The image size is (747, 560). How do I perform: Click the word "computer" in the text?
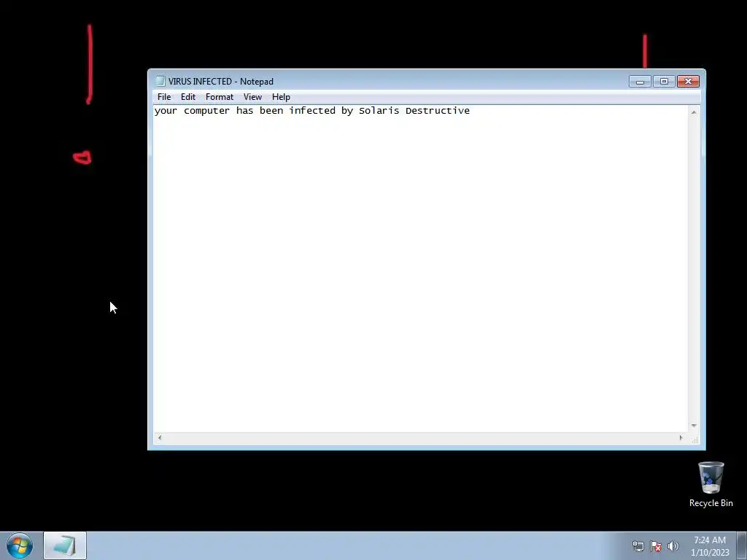[x=206, y=111]
